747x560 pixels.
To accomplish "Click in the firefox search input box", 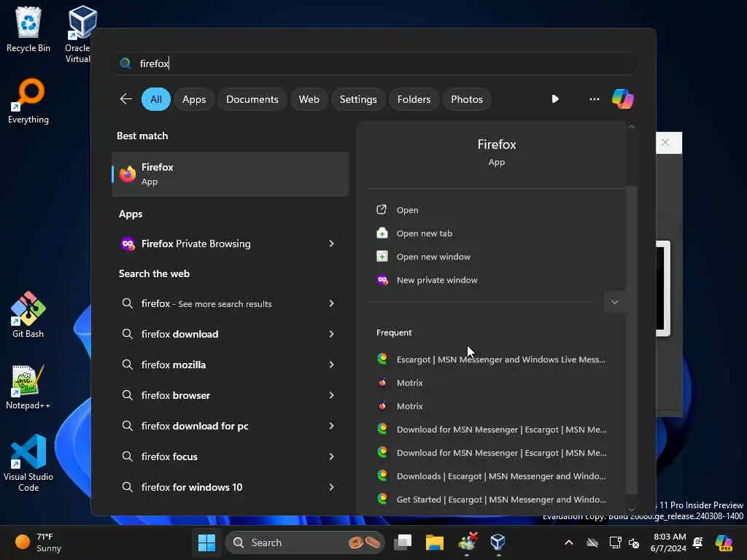I will click(373, 63).
